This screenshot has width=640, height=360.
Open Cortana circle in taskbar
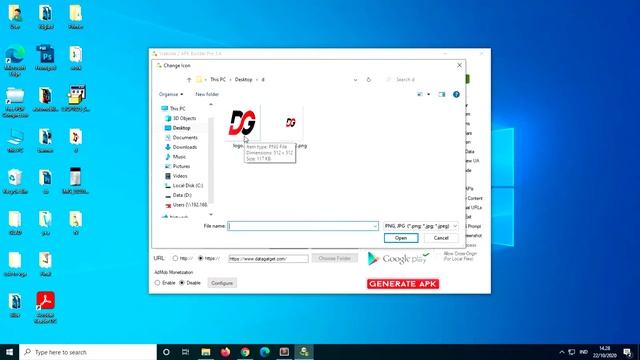(x=166, y=352)
